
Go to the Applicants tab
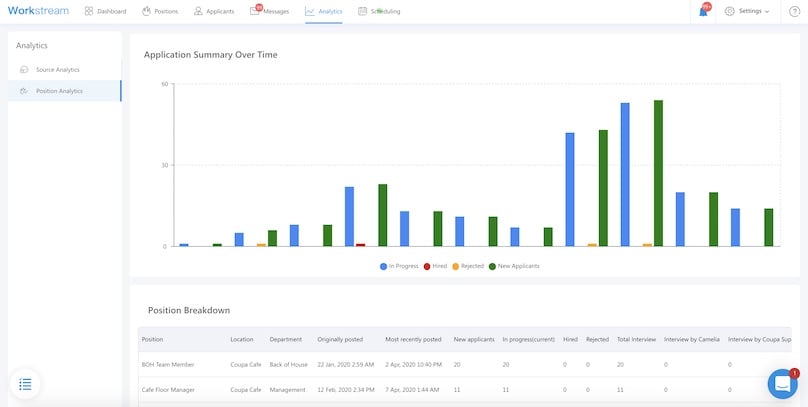[213, 11]
